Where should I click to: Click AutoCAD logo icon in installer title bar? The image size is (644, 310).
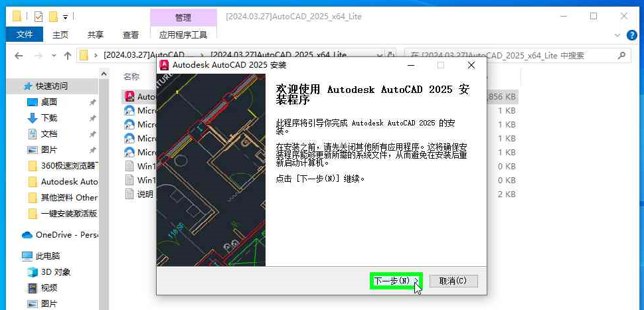click(x=165, y=65)
